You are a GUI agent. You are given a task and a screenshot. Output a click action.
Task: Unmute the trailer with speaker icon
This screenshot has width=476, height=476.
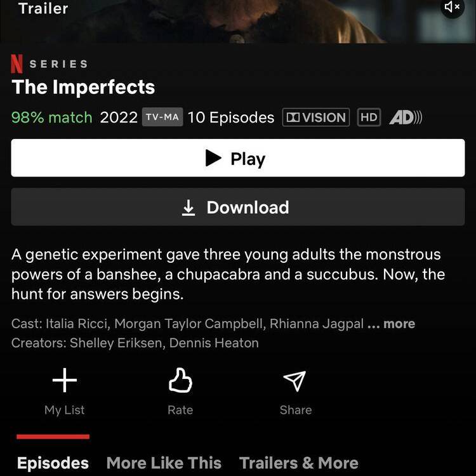(x=452, y=7)
